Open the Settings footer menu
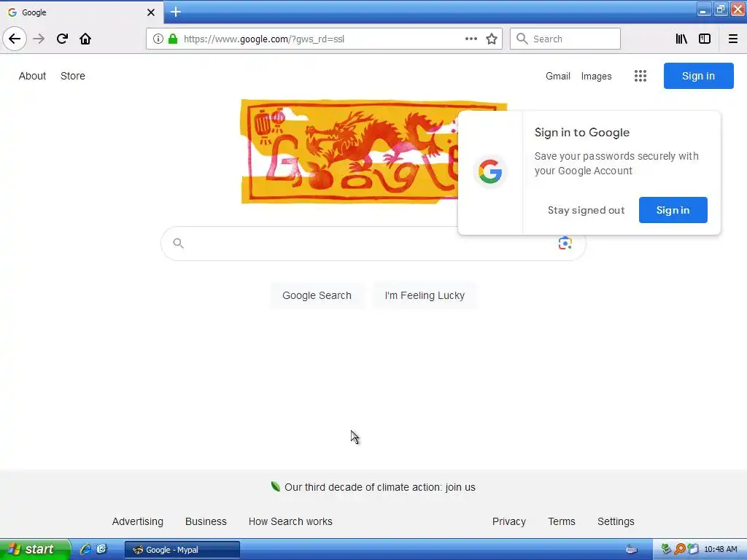The height and width of the screenshot is (560, 747). coord(616,521)
